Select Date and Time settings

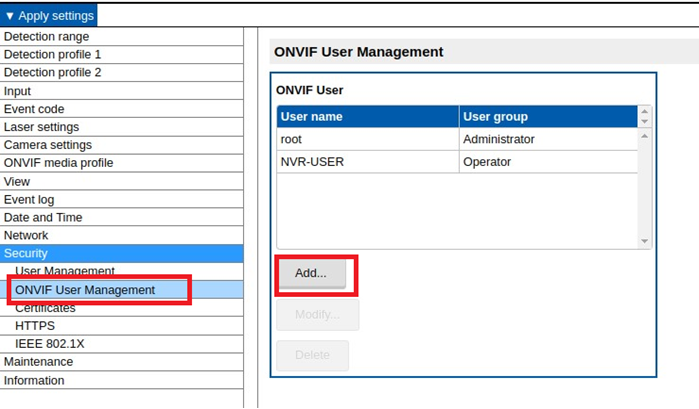pyautogui.click(x=43, y=217)
